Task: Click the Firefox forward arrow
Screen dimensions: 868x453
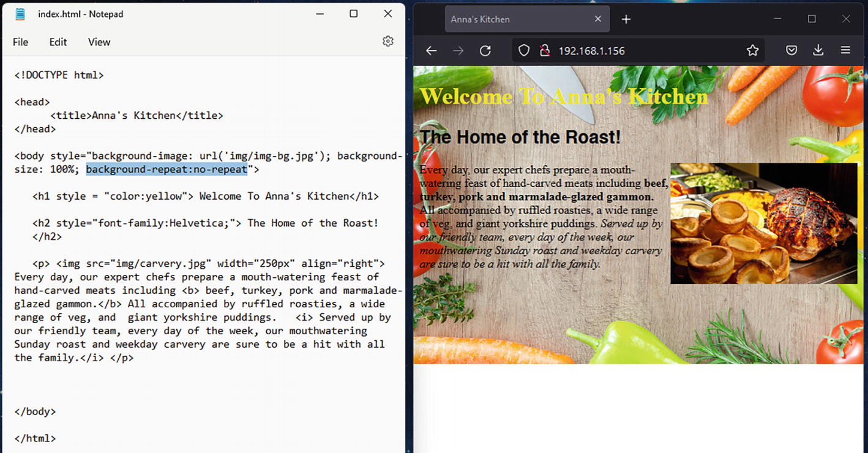Action: (x=458, y=51)
